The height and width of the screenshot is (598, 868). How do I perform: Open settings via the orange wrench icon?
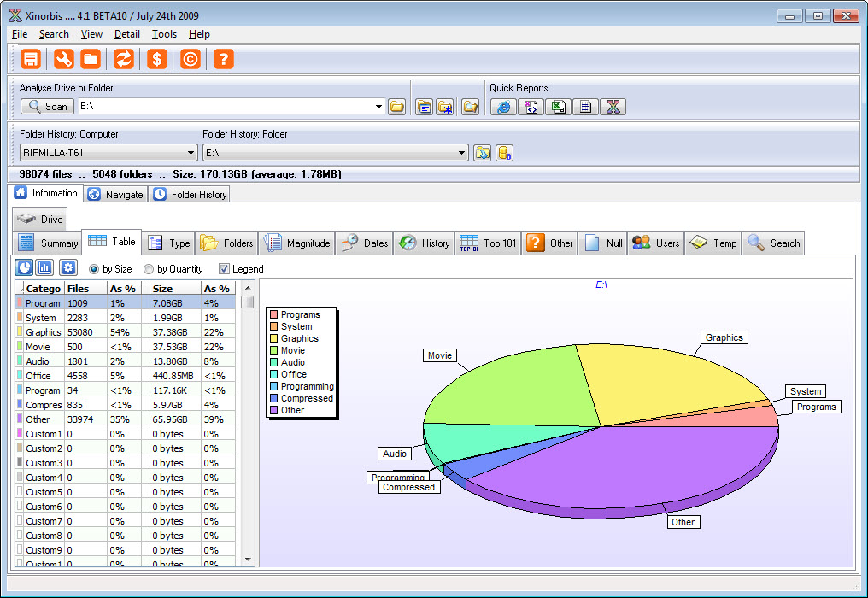(63, 59)
